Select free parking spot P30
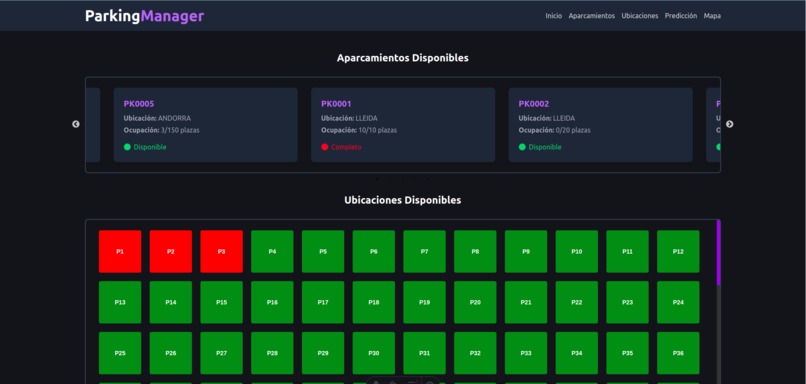 pyautogui.click(x=374, y=353)
